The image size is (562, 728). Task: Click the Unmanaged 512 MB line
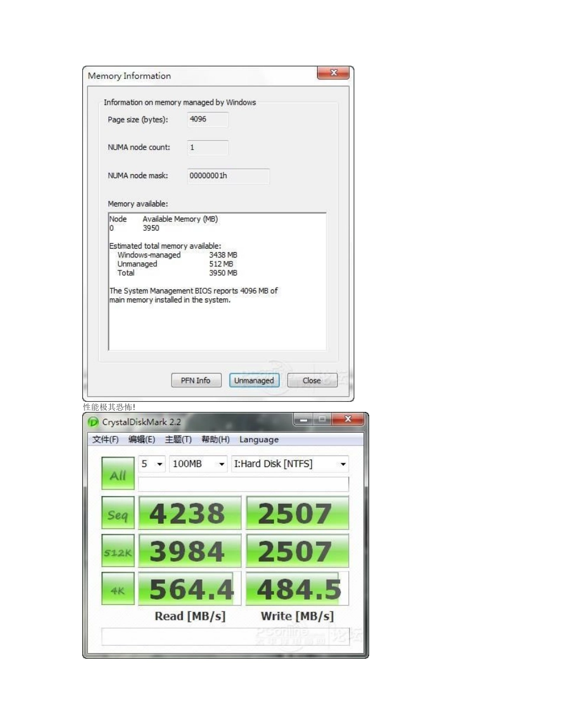pyautogui.click(x=175, y=264)
